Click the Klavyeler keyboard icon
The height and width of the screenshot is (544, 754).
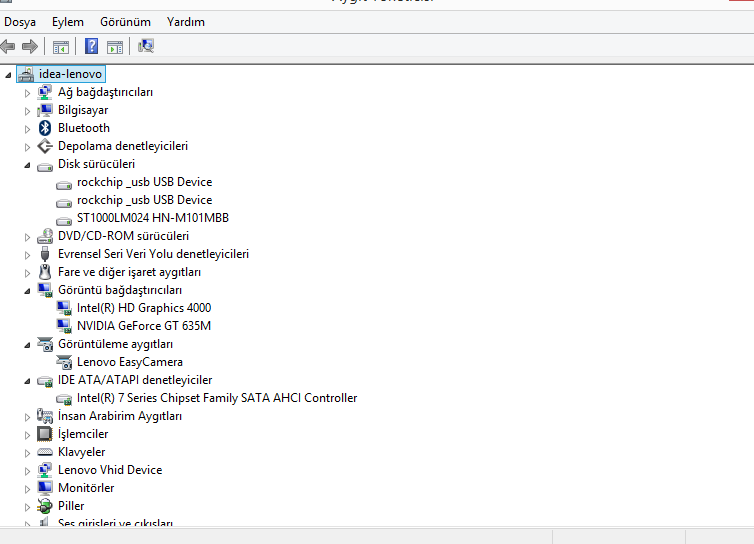tap(45, 452)
